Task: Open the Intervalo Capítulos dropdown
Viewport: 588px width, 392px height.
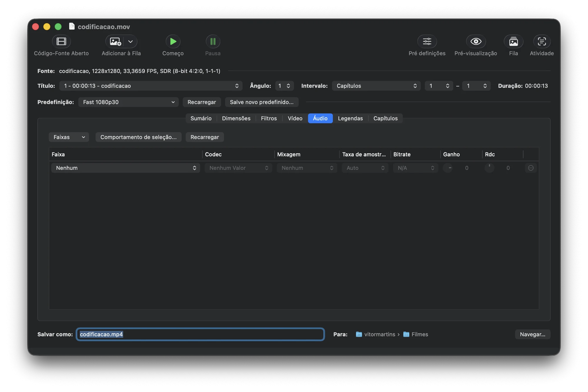Action: tap(376, 86)
